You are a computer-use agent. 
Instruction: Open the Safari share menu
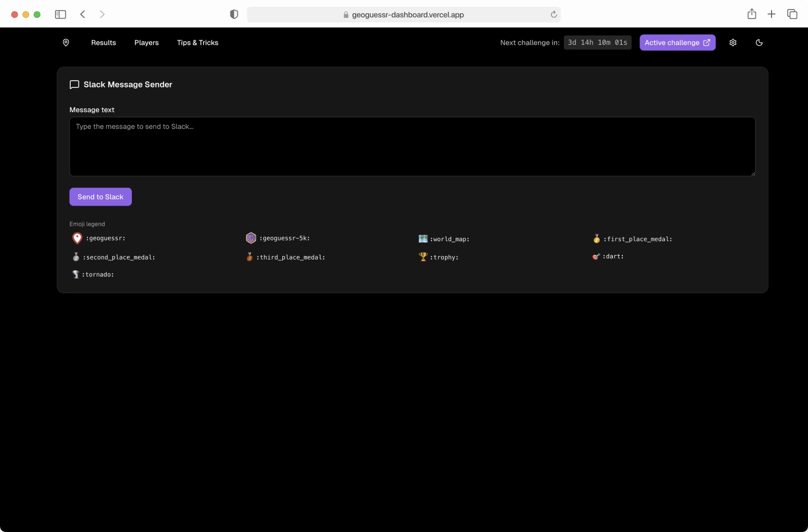click(x=752, y=14)
